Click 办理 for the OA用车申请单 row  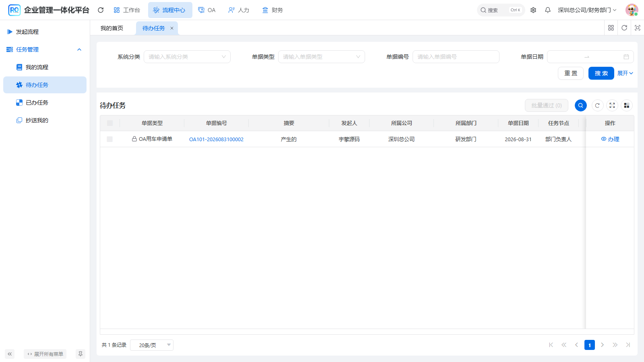pyautogui.click(x=610, y=139)
